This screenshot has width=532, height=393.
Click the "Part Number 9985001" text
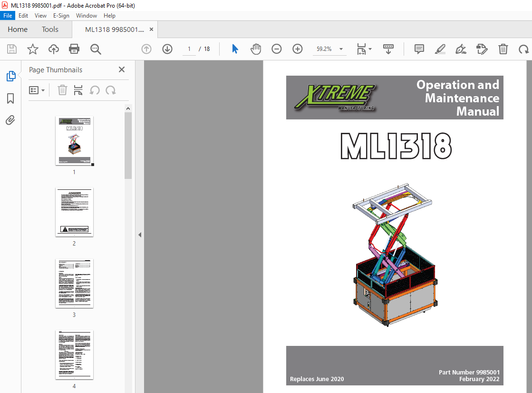(x=469, y=372)
